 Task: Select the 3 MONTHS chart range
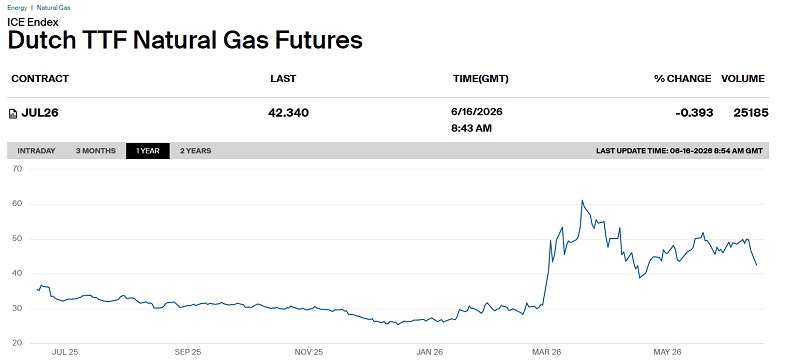tap(95, 151)
